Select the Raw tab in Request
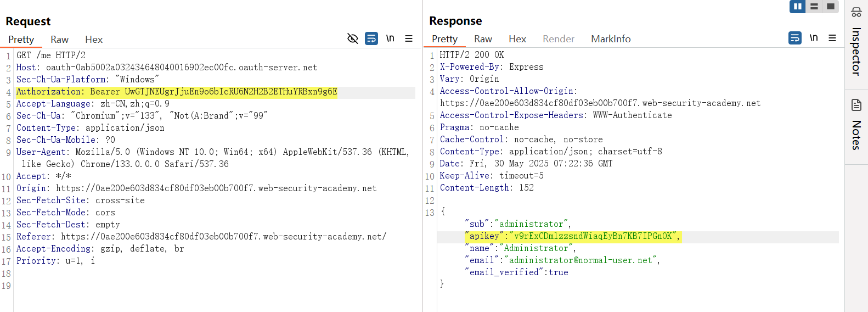868x312 pixels. (x=59, y=40)
